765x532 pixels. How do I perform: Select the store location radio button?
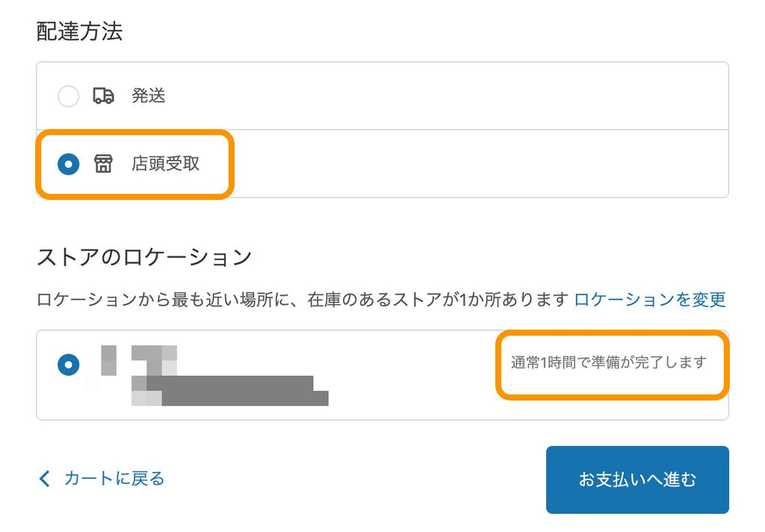[x=68, y=365]
